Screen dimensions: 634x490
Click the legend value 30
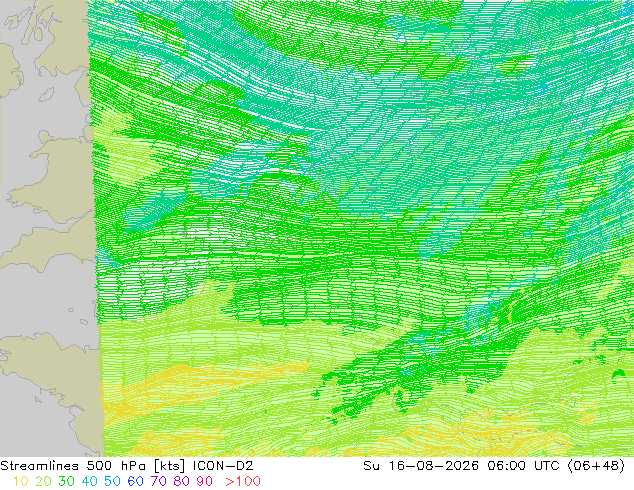66,481
